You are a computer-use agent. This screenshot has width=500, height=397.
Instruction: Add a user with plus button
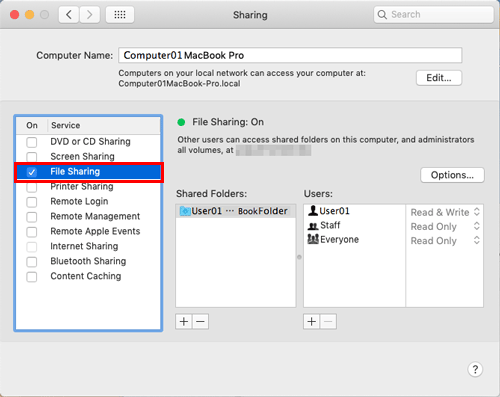click(x=312, y=321)
